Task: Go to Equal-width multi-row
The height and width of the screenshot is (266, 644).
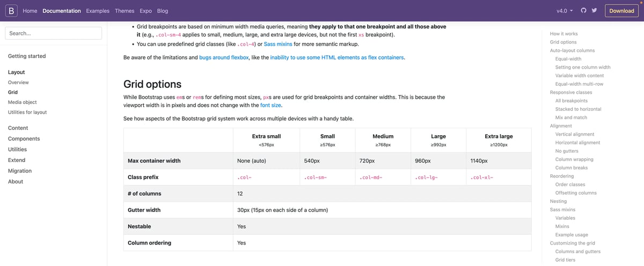Action: click(579, 84)
